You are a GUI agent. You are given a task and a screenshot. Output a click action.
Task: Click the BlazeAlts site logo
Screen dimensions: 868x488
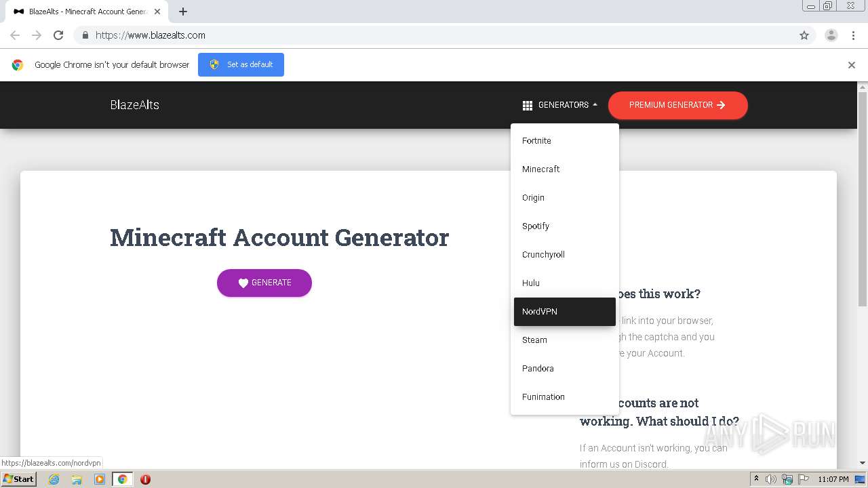(x=134, y=105)
